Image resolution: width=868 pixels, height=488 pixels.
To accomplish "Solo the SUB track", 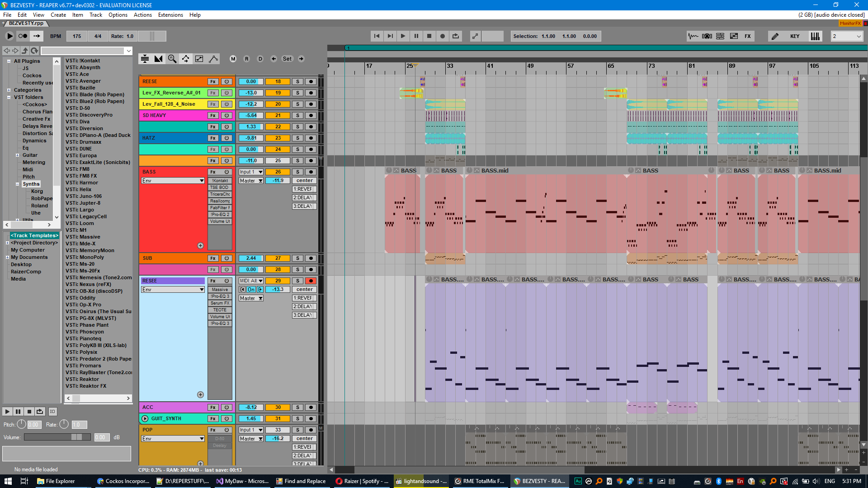I will point(297,258).
